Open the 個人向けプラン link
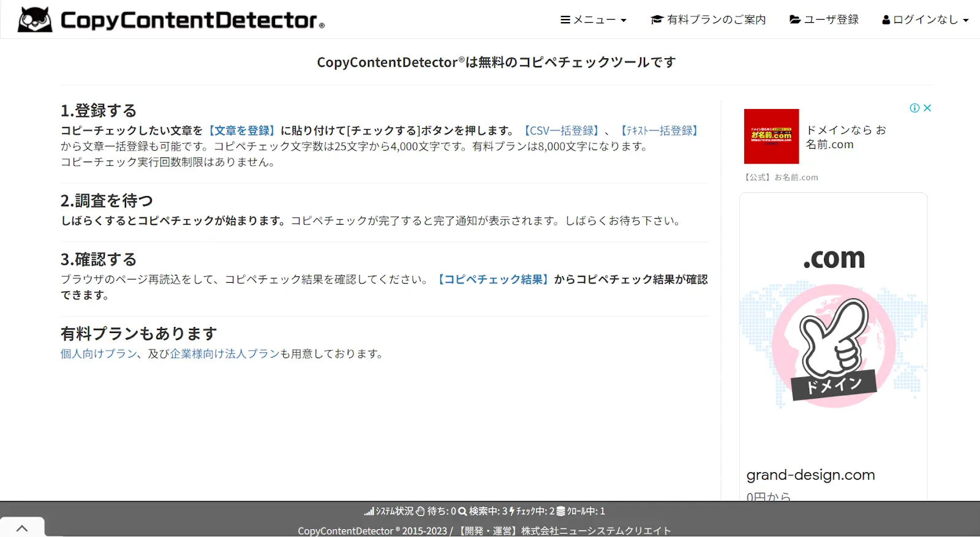This screenshot has height=537, width=980. point(99,353)
